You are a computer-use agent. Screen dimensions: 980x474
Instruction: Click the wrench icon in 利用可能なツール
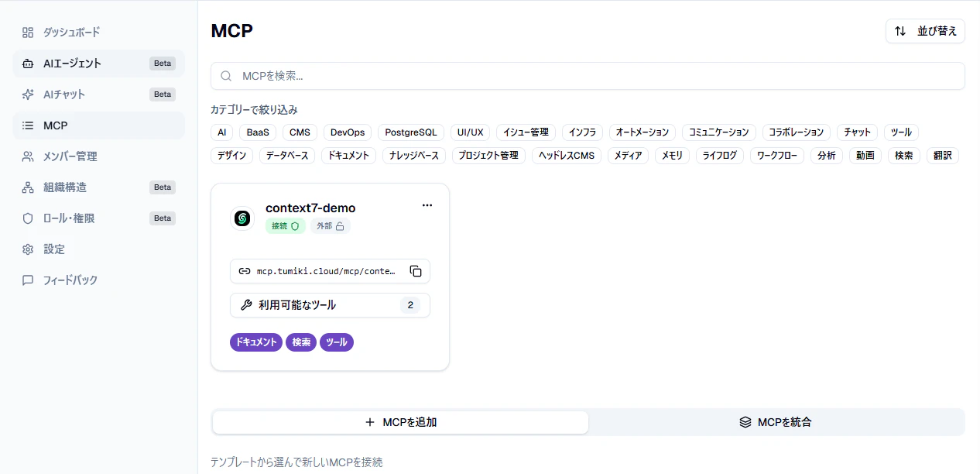(x=246, y=305)
